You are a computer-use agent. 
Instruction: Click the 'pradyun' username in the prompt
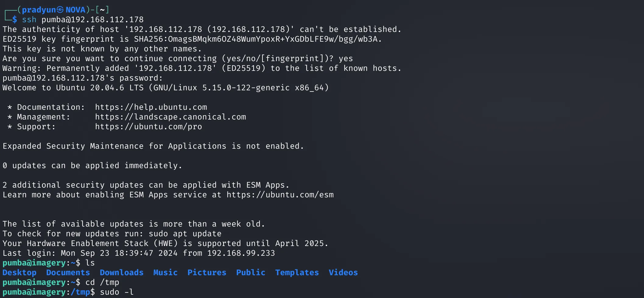[39, 10]
